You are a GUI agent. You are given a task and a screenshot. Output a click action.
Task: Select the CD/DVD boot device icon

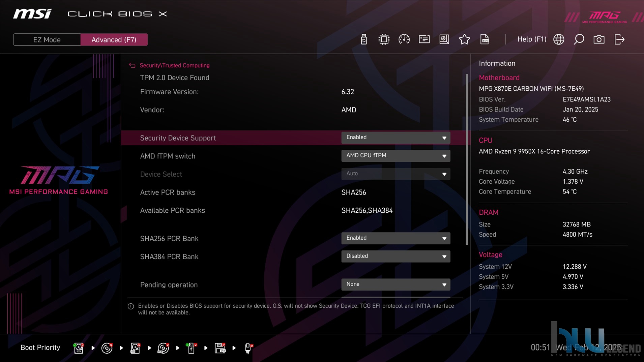coord(107,348)
